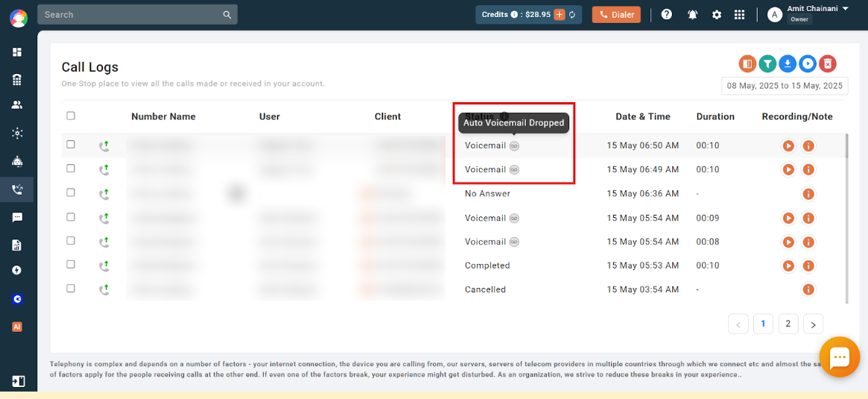Click the outgoing call icon in the 06:50 AM row
This screenshot has width=868, height=399.
(104, 145)
